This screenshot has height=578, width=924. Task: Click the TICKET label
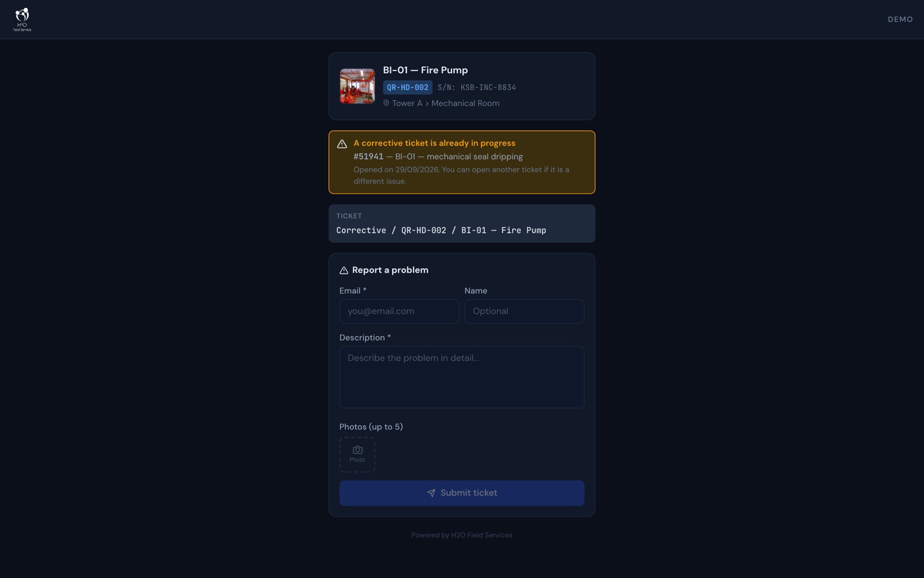point(349,216)
